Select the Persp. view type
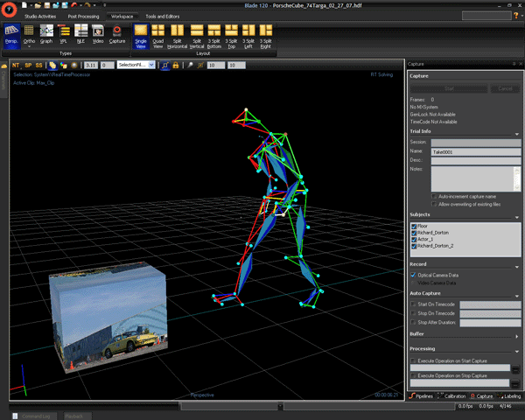 (x=11, y=36)
